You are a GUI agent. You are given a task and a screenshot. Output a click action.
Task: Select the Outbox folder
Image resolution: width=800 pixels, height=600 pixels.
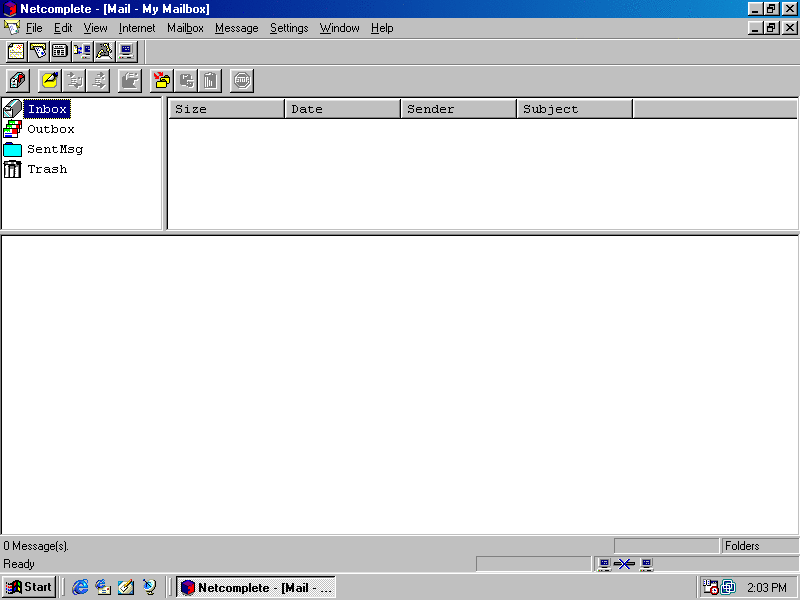click(50, 129)
